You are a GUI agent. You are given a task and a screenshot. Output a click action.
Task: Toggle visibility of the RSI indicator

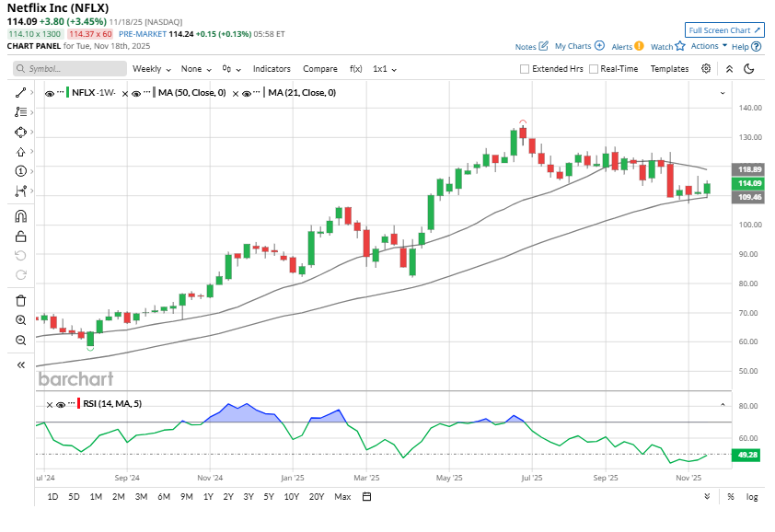click(x=60, y=404)
